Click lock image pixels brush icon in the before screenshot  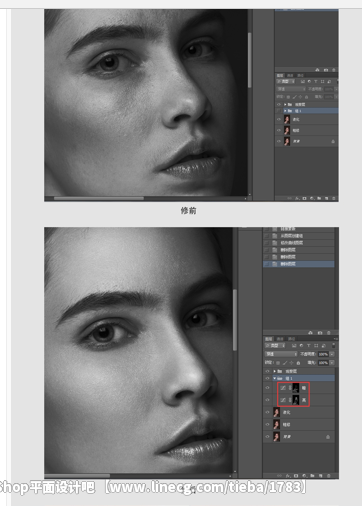[x=295, y=97]
